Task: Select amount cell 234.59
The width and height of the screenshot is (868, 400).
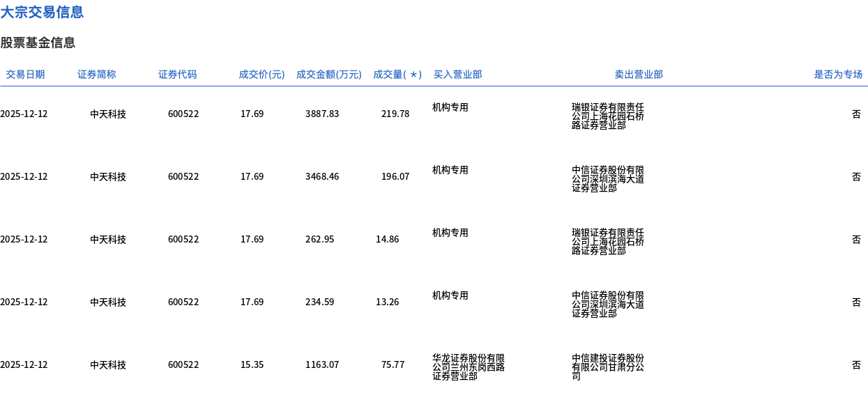Action: tap(320, 302)
